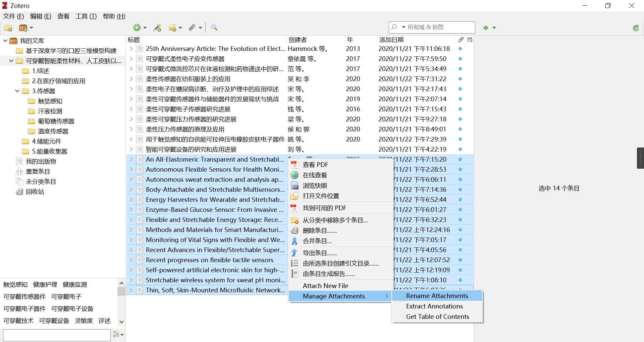Choose 查看 PDF from context menu

click(341, 165)
